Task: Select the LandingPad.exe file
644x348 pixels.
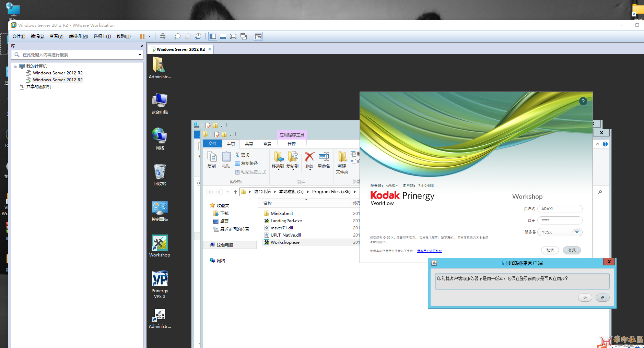Action: 283,220
